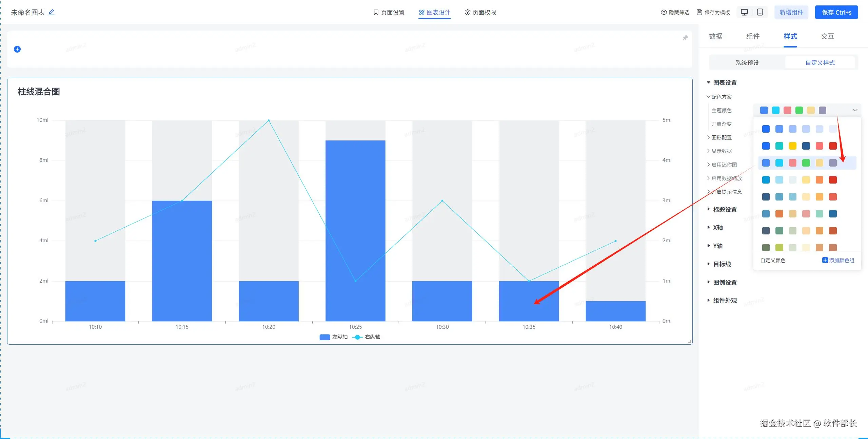This screenshot has height=439, width=868.
Task: Toggle 隐藏筛选 eye visibility
Action: click(x=664, y=12)
